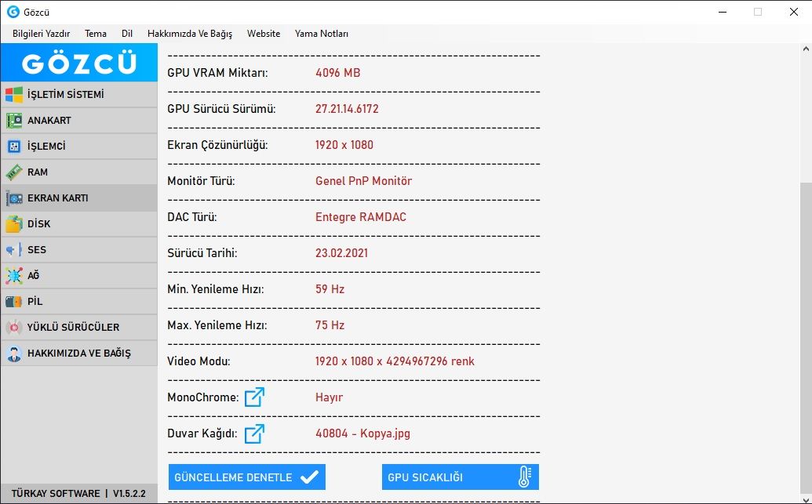Viewport: 812px width, 504px height.
Task: Open the external link icon next to MonoChrome
Action: coord(254,397)
